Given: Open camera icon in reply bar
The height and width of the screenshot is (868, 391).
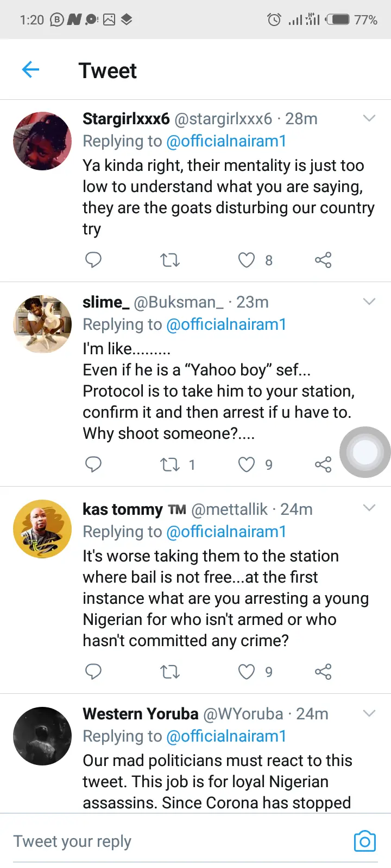Looking at the screenshot, I should point(364,841).
